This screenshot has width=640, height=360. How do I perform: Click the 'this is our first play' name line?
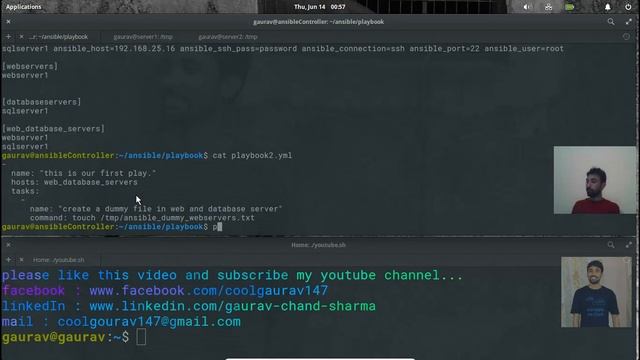click(x=84, y=173)
